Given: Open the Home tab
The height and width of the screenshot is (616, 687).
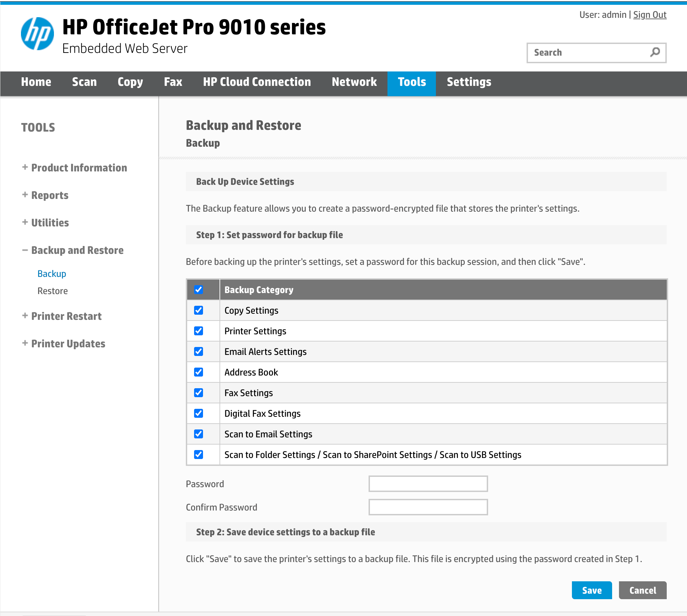Looking at the screenshot, I should (x=36, y=82).
